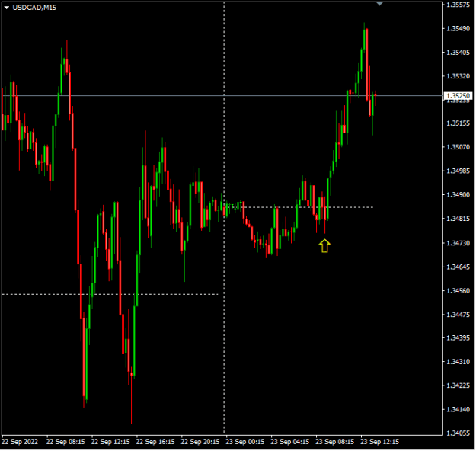Viewport: 476px width, 451px height.
Task: Click the current price label 1.35250
Action: (x=458, y=96)
